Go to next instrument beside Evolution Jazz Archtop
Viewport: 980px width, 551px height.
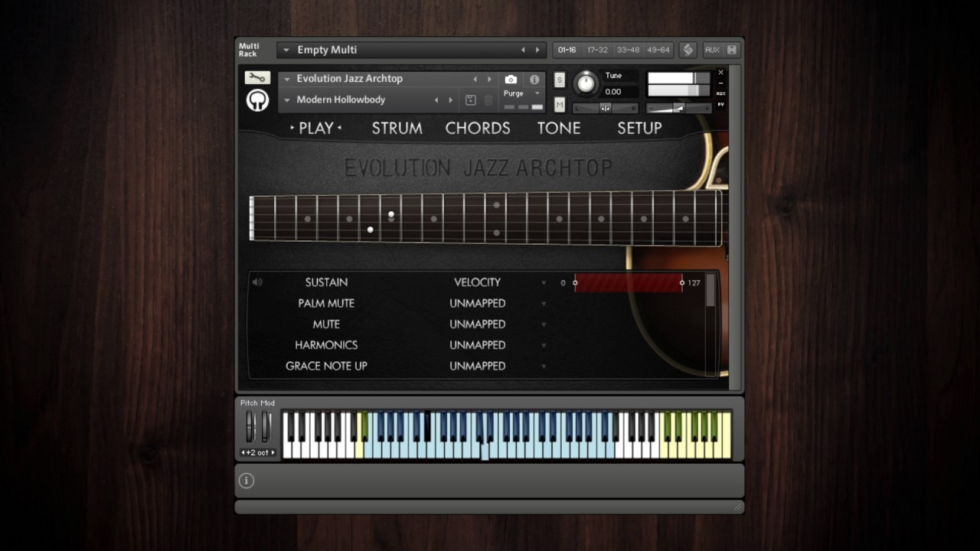(490, 79)
